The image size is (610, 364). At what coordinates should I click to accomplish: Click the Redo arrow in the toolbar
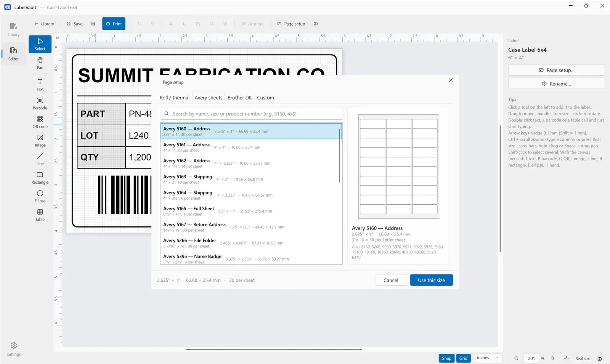coord(152,24)
